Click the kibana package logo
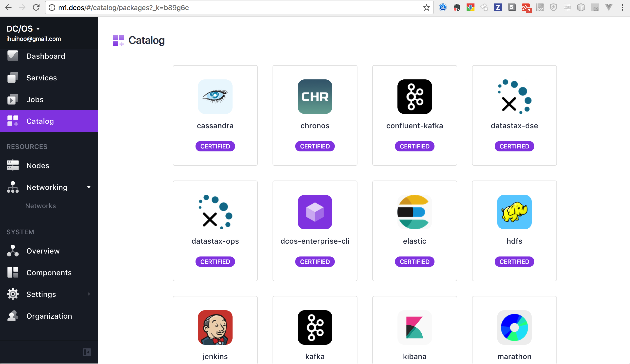The image size is (630, 364). (x=414, y=328)
